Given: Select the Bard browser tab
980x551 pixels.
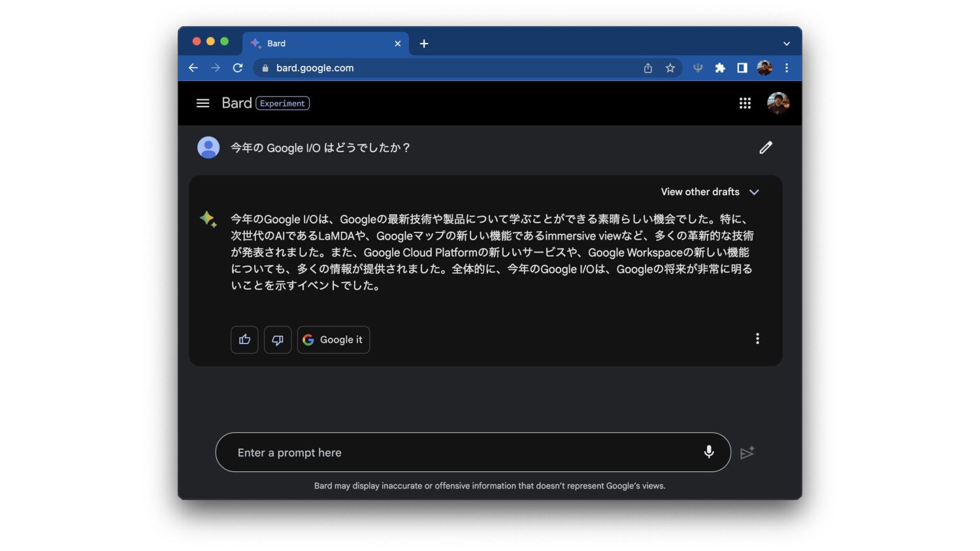Looking at the screenshot, I should click(325, 44).
